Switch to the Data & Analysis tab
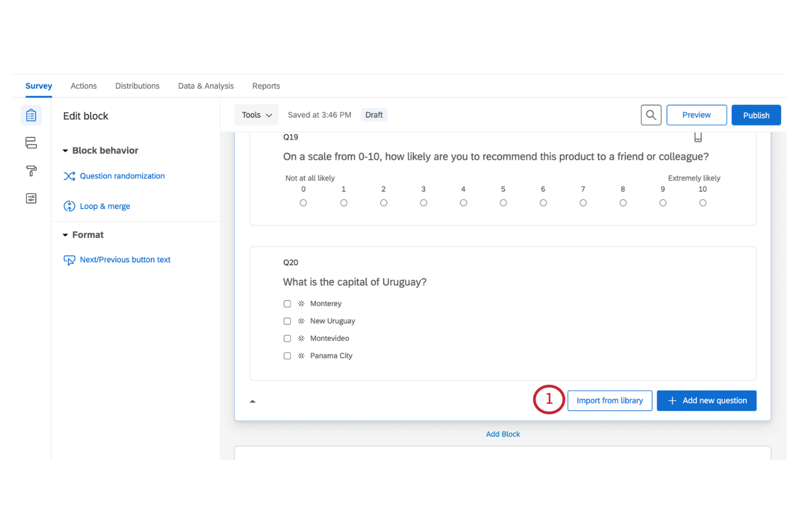The width and height of the screenshot is (798, 532). click(x=206, y=86)
